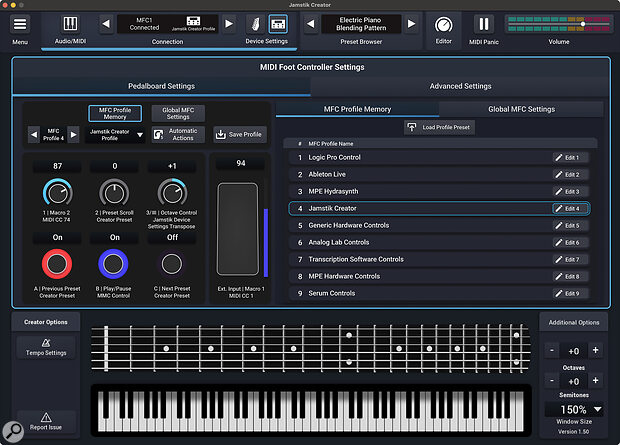Edit profile 1 Logic Pro Control pencil
This screenshot has width=620, height=445.
(x=571, y=157)
